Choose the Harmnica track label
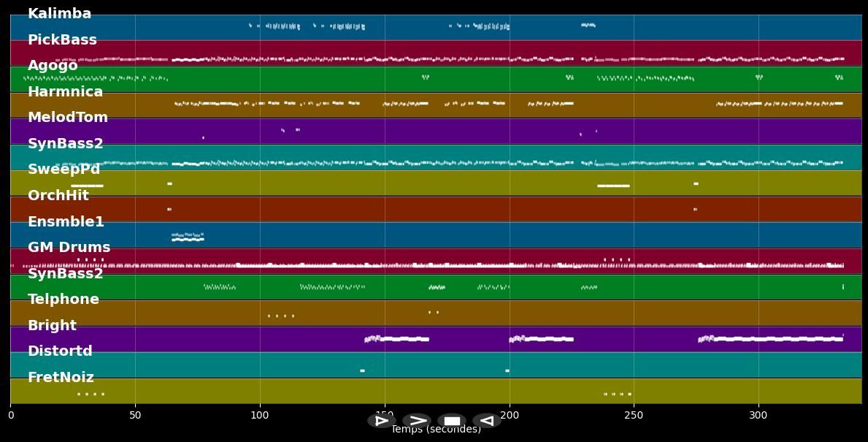 point(65,92)
